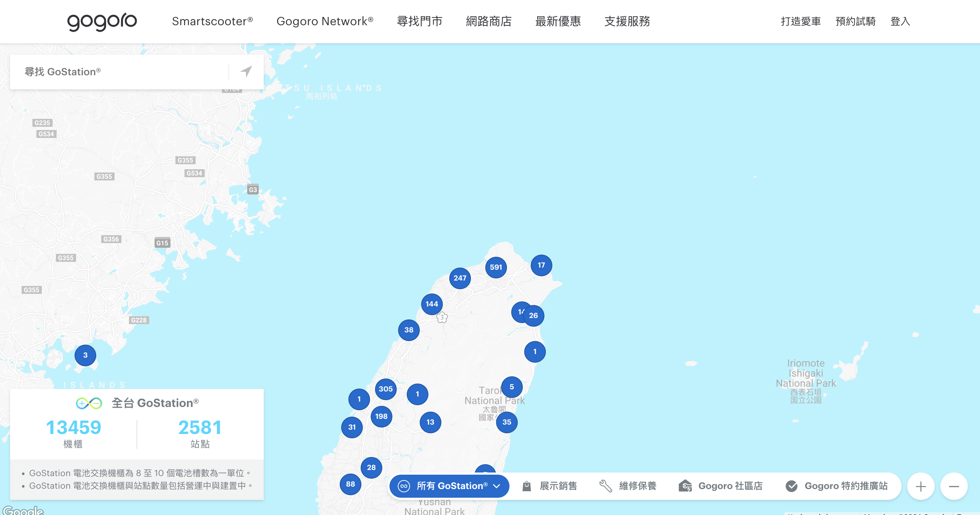Open the 247 station cluster marker
This screenshot has width=980, height=515.
460,278
